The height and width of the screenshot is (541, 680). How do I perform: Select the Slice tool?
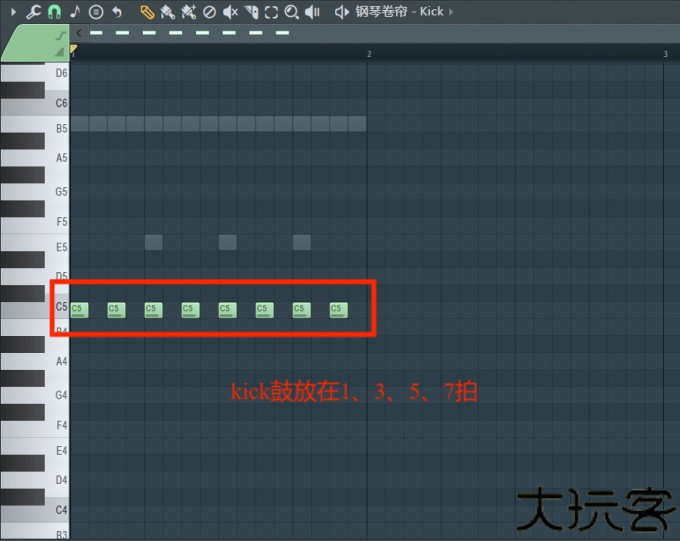tap(251, 12)
